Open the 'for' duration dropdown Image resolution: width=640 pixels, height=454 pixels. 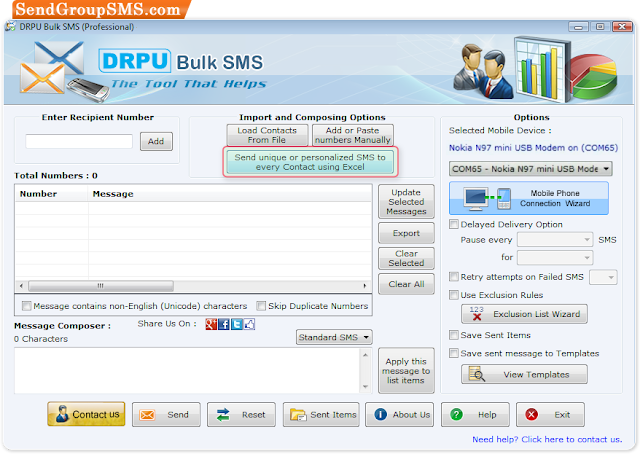[555, 258]
